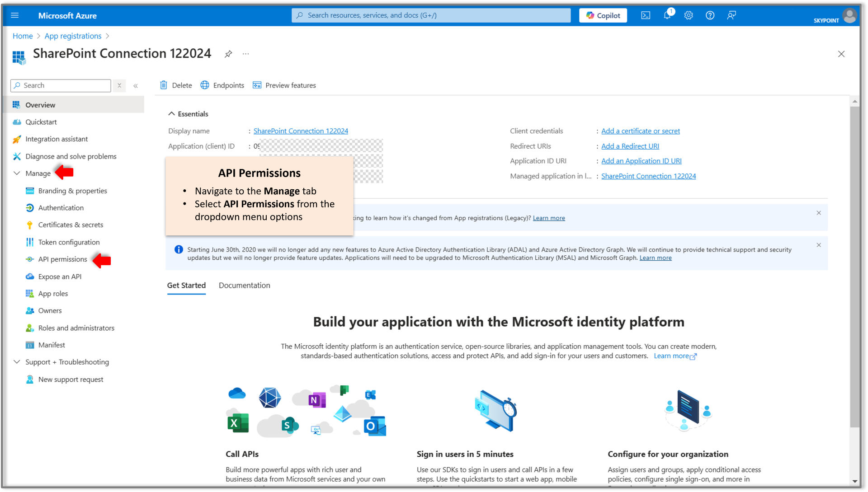The height and width of the screenshot is (492, 868).
Task: Click Add an Application ID URI
Action: pos(642,161)
